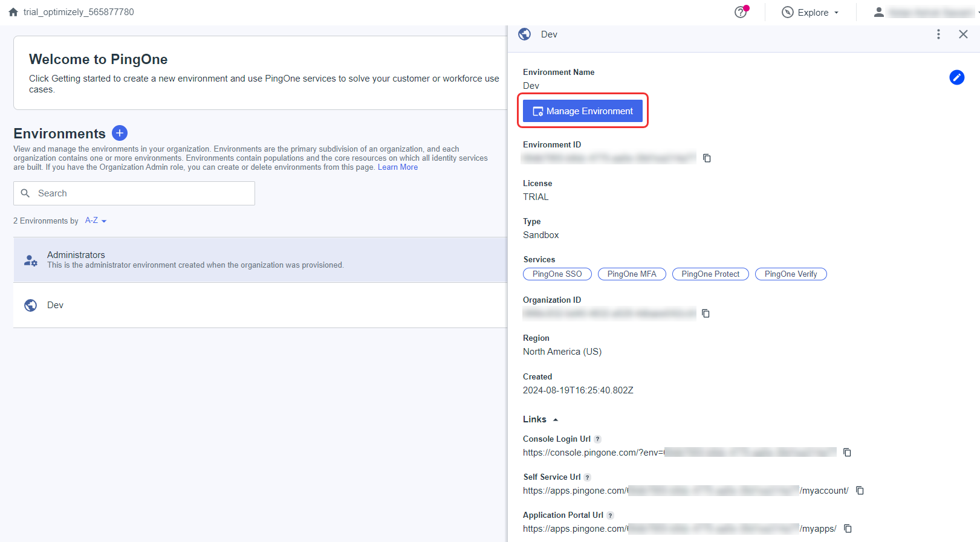Open the Explore dropdown menu
This screenshot has width=980, height=542.
[x=810, y=12]
